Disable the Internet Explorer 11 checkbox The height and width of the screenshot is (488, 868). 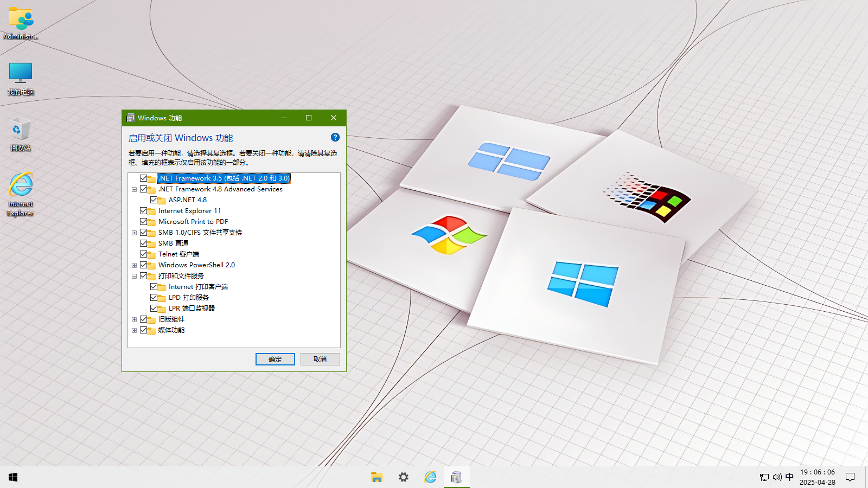143,210
